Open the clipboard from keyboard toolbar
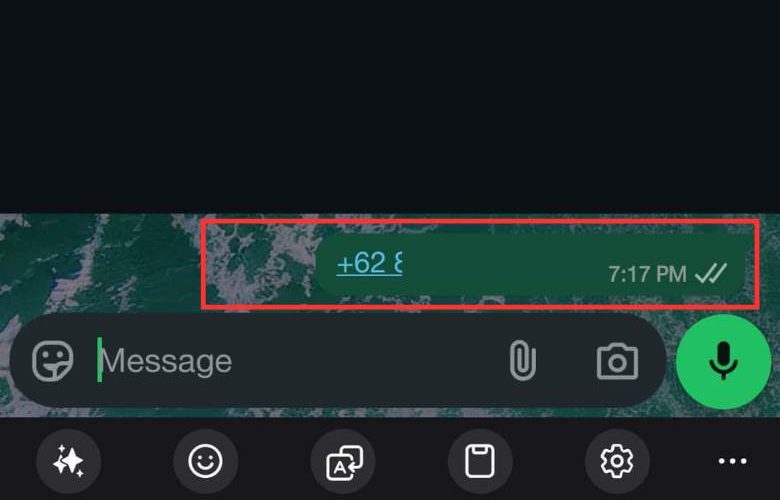The height and width of the screenshot is (500, 780). pos(480,461)
